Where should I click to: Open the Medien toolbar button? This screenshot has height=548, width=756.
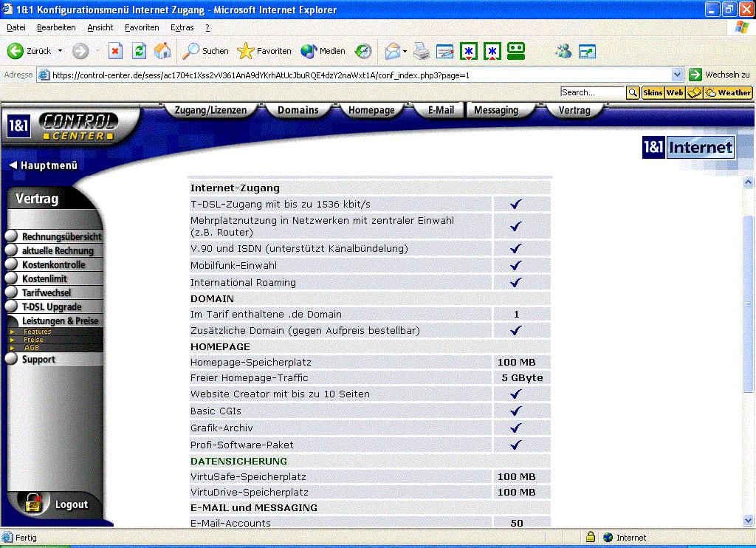pyautogui.click(x=323, y=51)
